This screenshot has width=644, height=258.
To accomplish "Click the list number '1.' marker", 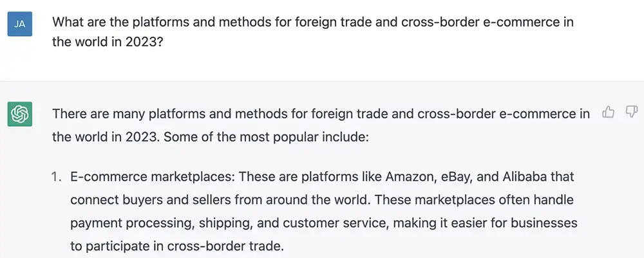I will [56, 177].
